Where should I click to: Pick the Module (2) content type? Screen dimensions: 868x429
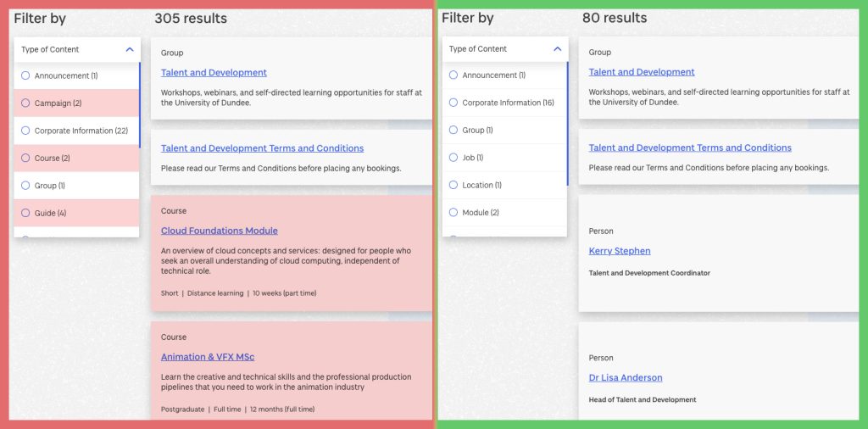(x=453, y=213)
